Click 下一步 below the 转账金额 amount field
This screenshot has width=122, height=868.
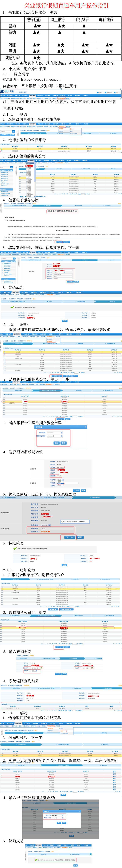(x=69, y=537)
